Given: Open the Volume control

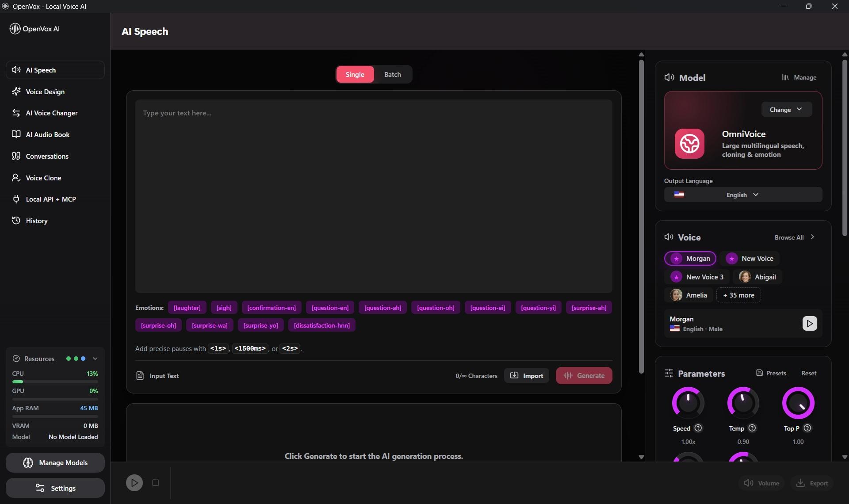Looking at the screenshot, I should (x=761, y=483).
